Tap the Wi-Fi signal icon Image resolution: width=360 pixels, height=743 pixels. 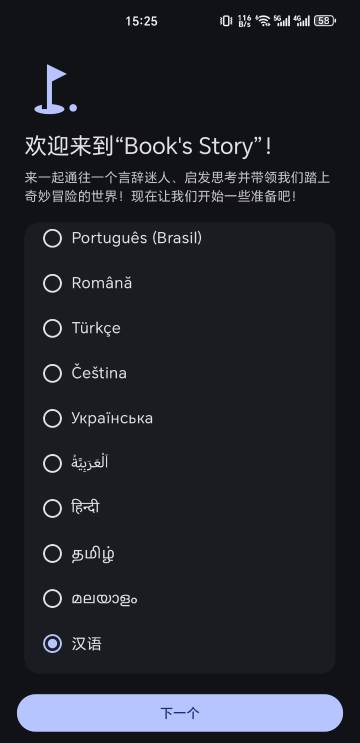263,20
